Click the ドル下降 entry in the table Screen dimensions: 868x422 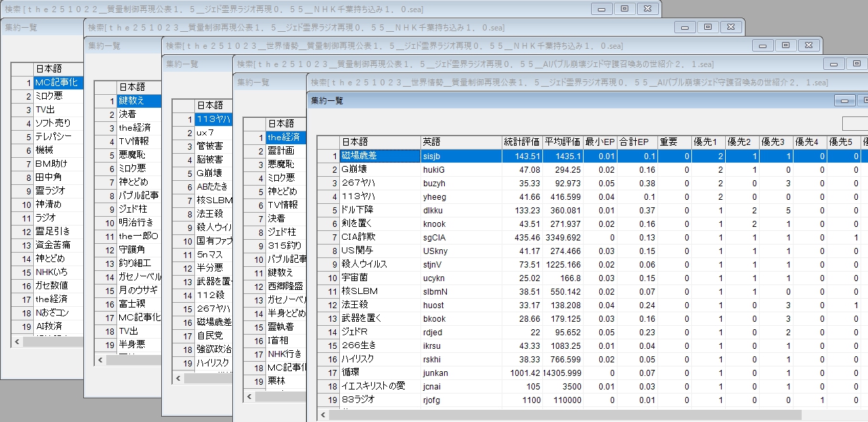point(379,210)
